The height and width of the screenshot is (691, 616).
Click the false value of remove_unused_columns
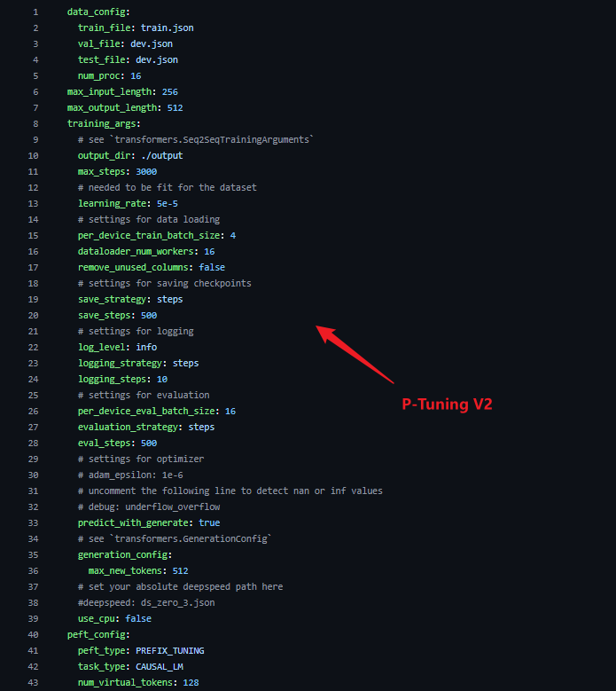pyautogui.click(x=212, y=267)
